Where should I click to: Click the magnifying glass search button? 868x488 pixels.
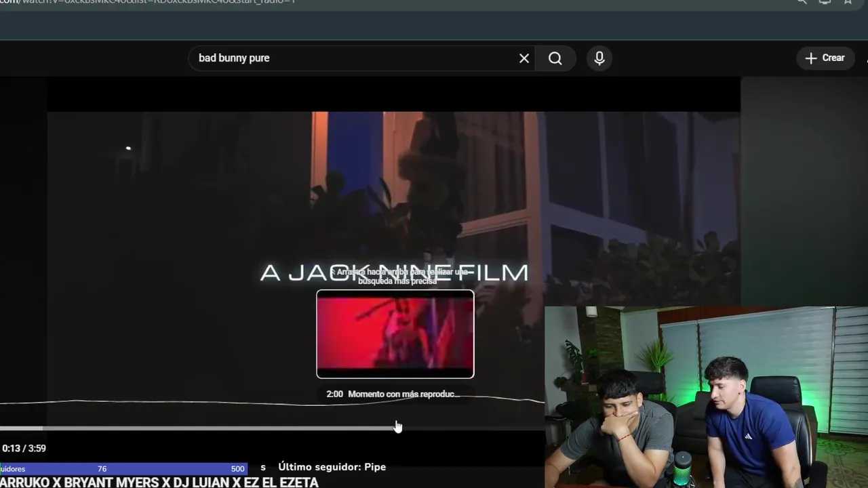555,58
